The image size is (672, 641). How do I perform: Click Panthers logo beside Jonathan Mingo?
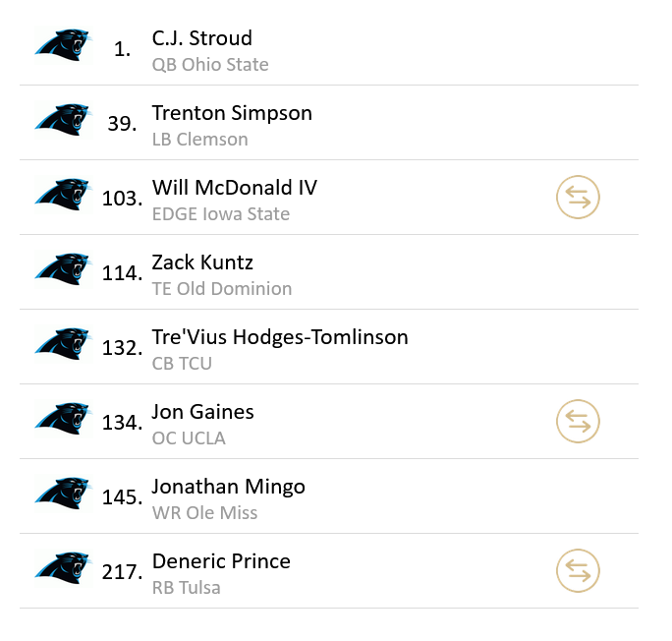(64, 494)
